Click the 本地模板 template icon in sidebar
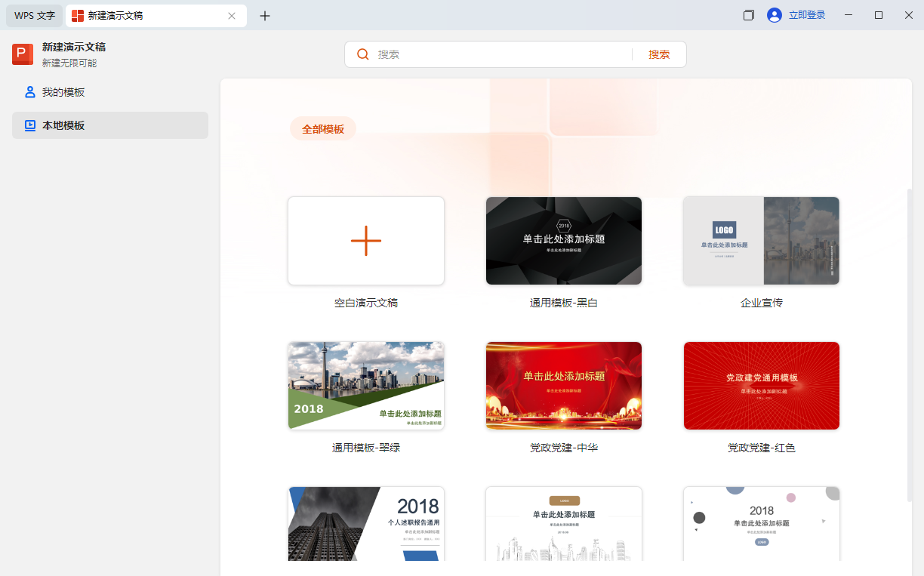 point(29,125)
